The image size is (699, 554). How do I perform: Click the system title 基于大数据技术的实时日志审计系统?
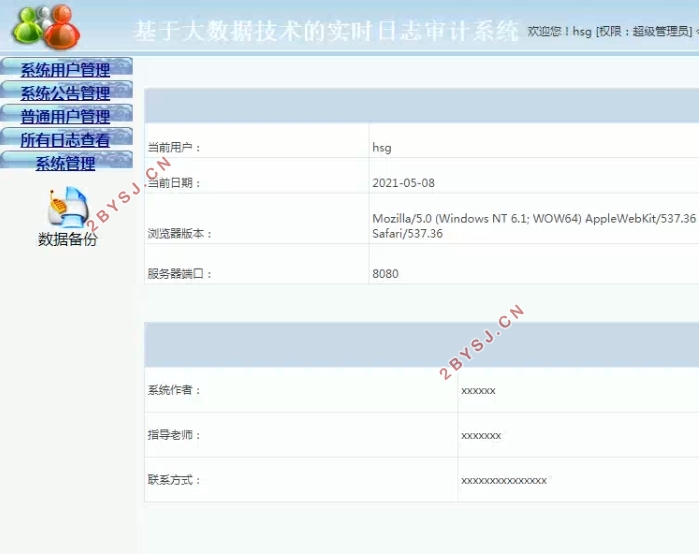(326, 31)
